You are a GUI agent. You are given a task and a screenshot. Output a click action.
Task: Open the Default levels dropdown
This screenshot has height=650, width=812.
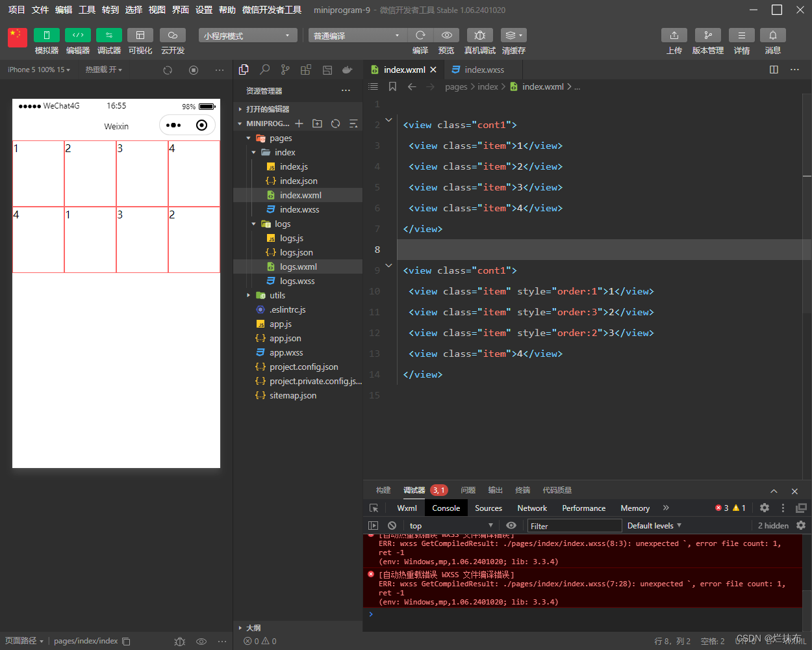[654, 526]
